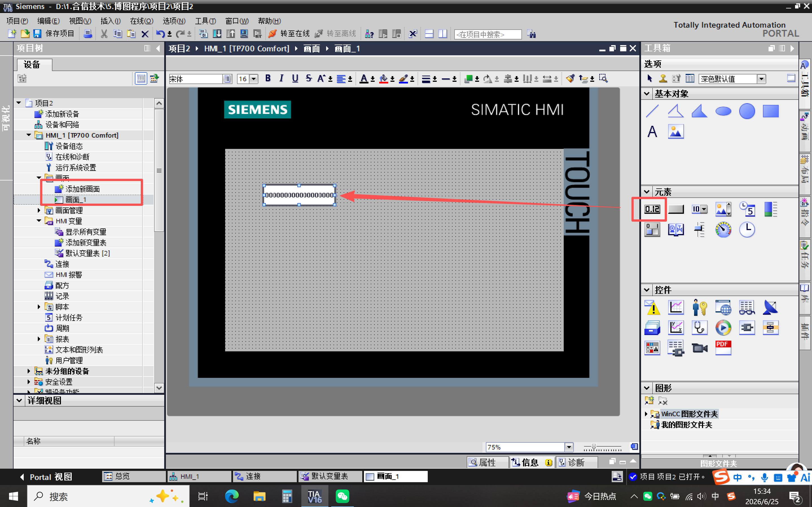Image resolution: width=812 pixels, height=507 pixels.
Task: Expand WinCC 图形文件夹 in graphics panel
Action: 646,414
